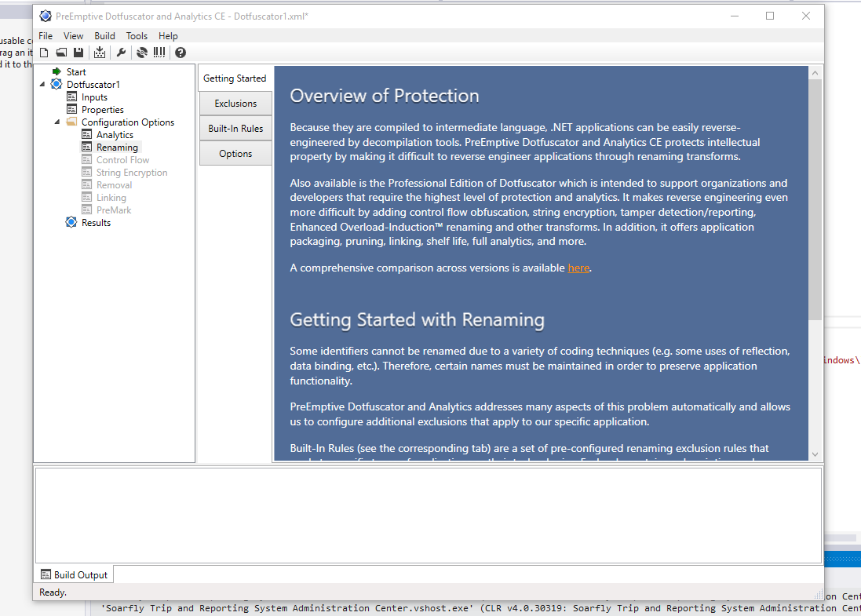Click the 'Ready.' status bar text

pyautogui.click(x=53, y=592)
